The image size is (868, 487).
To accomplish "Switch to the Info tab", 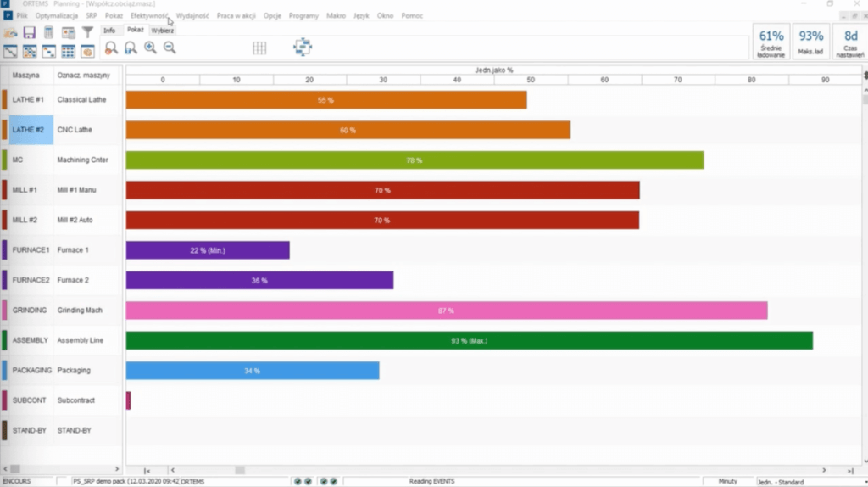I will click(x=109, y=31).
